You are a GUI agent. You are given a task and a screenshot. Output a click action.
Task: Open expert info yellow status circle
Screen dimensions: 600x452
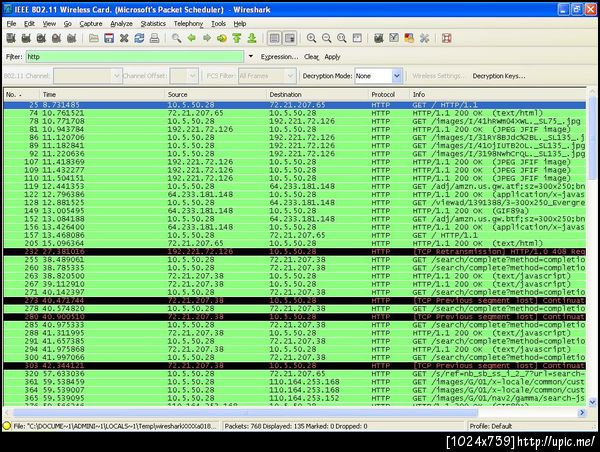[7, 426]
